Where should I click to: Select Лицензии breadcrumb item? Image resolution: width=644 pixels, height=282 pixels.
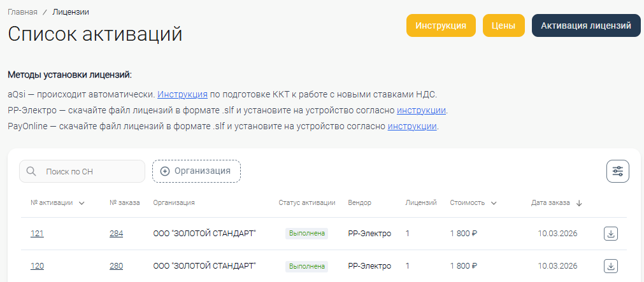[x=71, y=12]
